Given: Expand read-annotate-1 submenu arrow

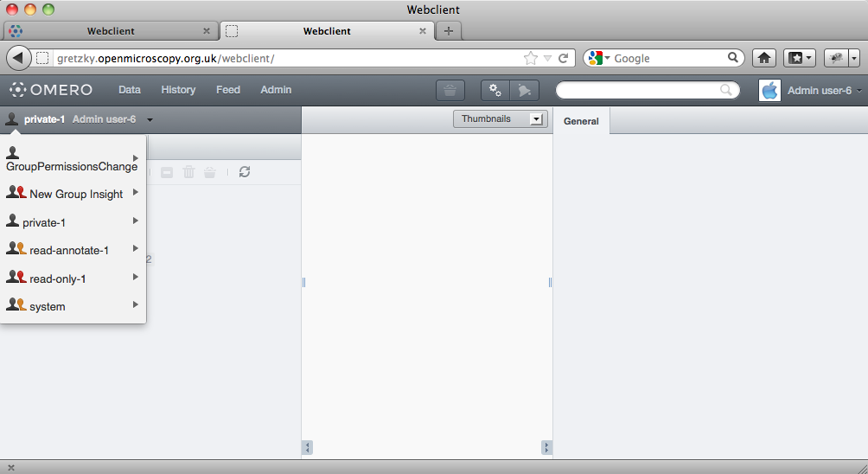Looking at the screenshot, I should pos(136,248).
